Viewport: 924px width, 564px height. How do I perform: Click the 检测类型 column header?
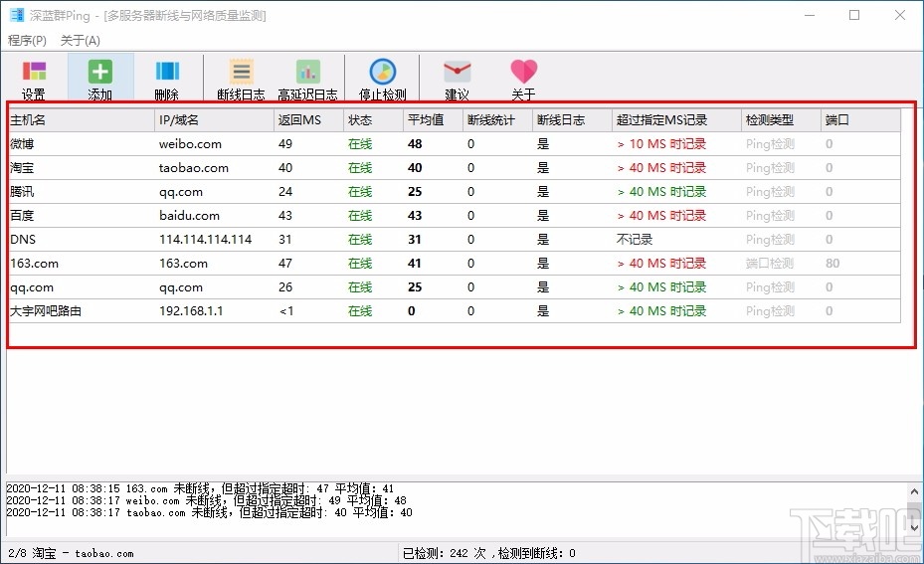click(781, 120)
